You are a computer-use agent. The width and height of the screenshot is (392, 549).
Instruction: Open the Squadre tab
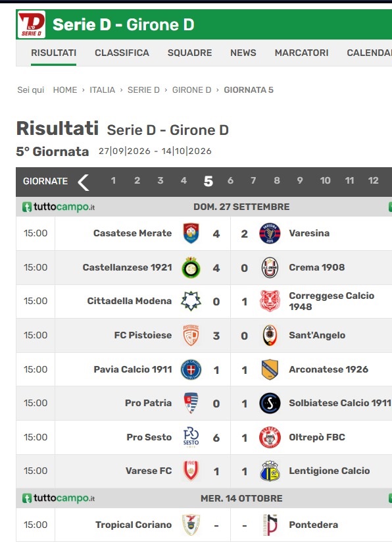point(189,53)
